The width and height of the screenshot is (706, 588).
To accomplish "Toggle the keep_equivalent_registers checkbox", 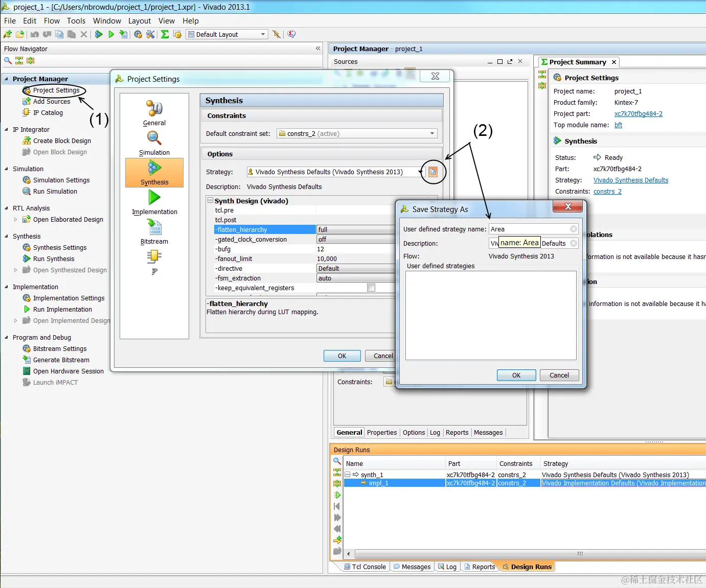I will pyautogui.click(x=371, y=288).
